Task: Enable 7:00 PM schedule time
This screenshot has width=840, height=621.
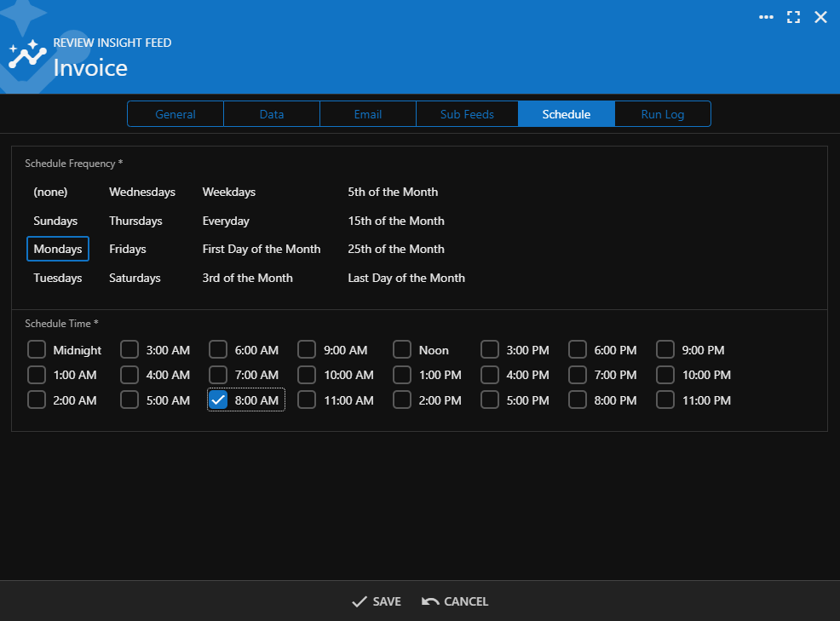Action: (578, 375)
